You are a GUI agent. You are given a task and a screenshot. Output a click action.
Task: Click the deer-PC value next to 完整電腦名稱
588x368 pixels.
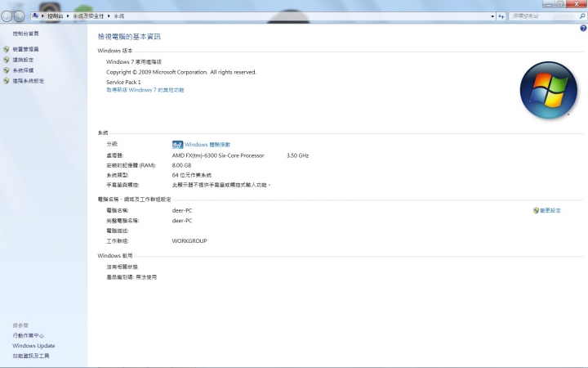182,221
